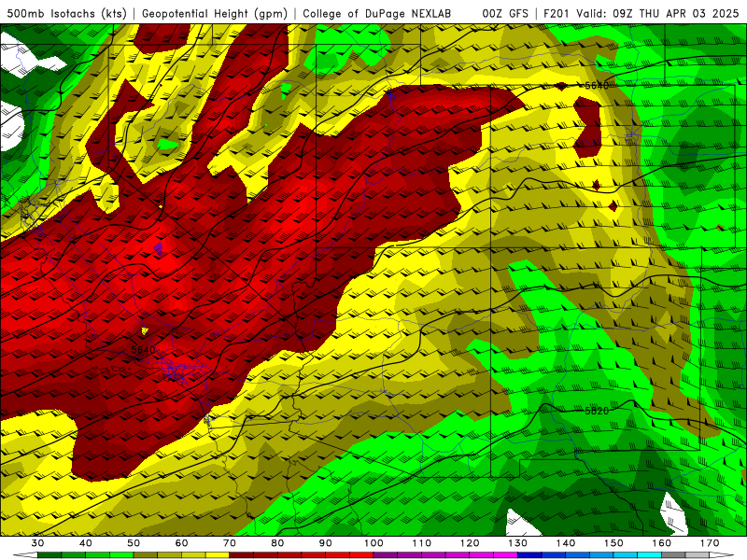
Task: Click the right arrow end of the color bar
Action: tap(722, 555)
